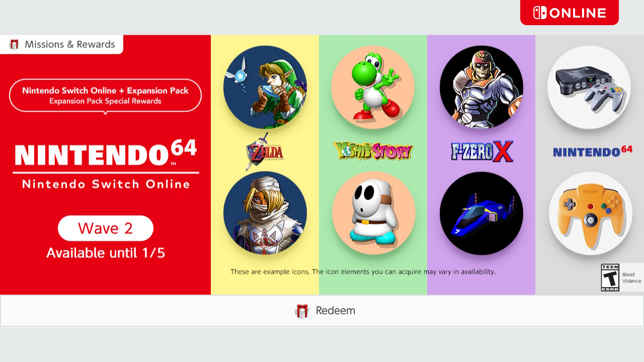Click the Expansion Pack Special Rewards bubble
644x362 pixels.
[x=105, y=96]
